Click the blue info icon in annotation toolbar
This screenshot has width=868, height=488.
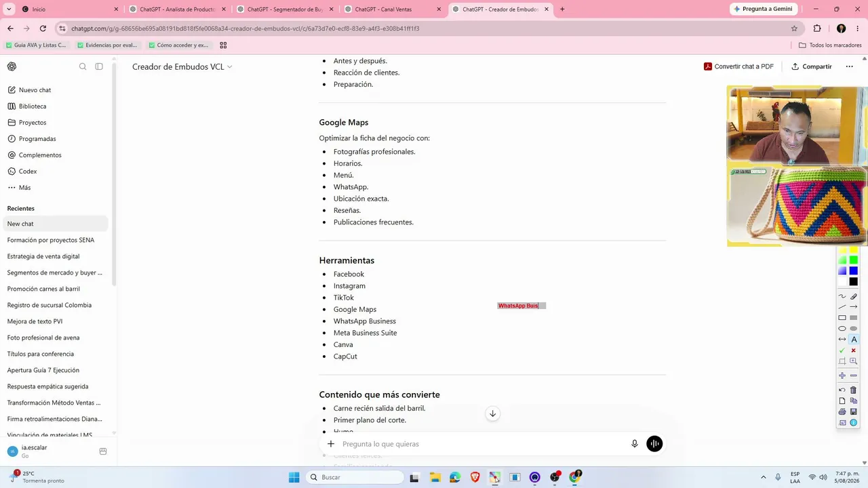point(854,423)
